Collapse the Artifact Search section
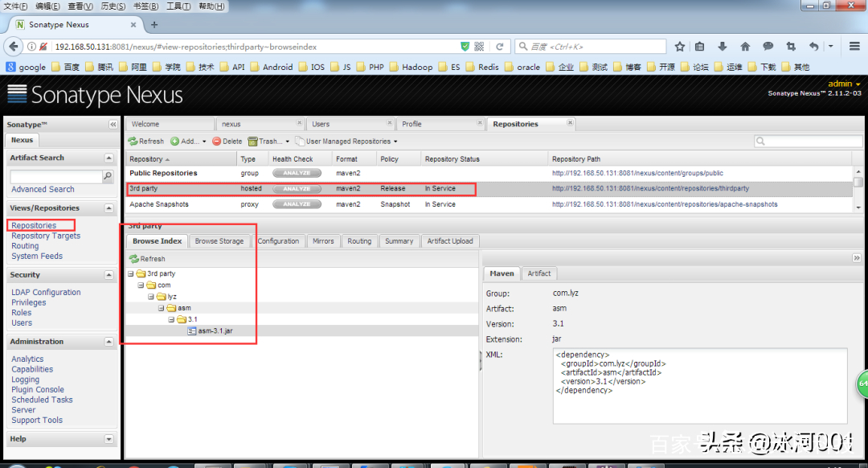The width and height of the screenshot is (868, 468). pos(109,158)
